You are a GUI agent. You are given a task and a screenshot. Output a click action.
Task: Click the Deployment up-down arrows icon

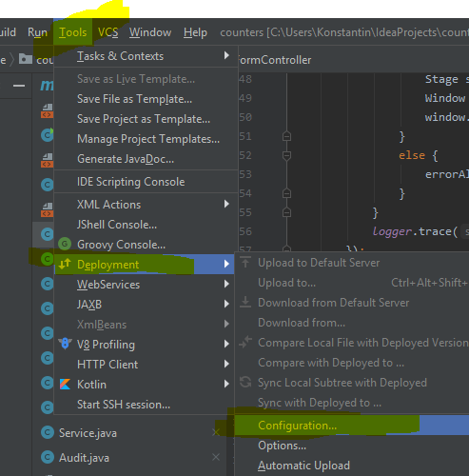[x=65, y=264]
